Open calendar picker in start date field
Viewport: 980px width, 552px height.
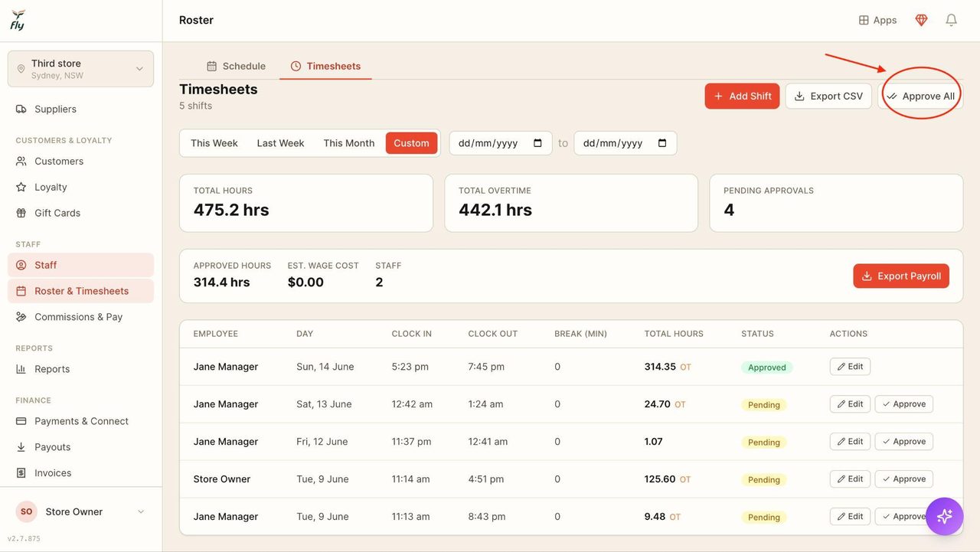click(537, 143)
